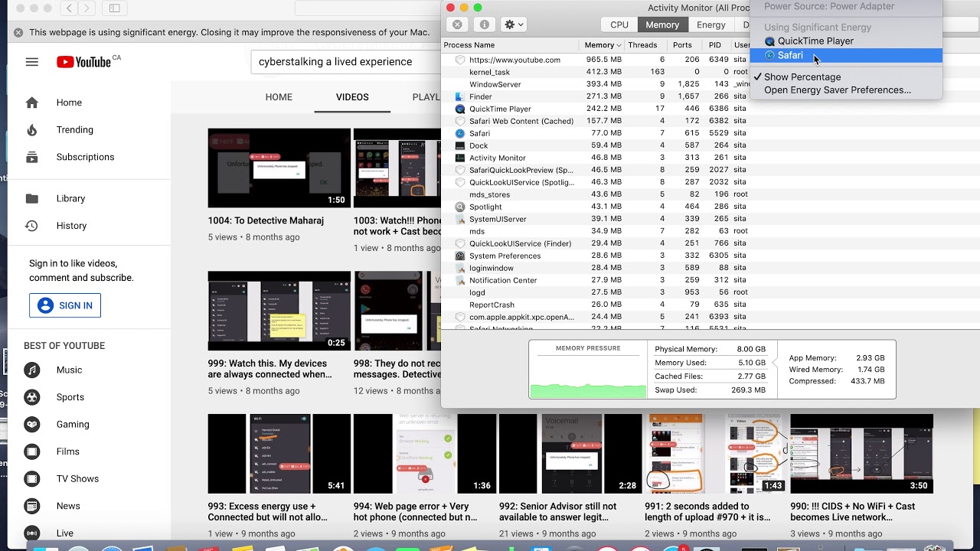
Task: Click YouTube search field
Action: [346, 62]
